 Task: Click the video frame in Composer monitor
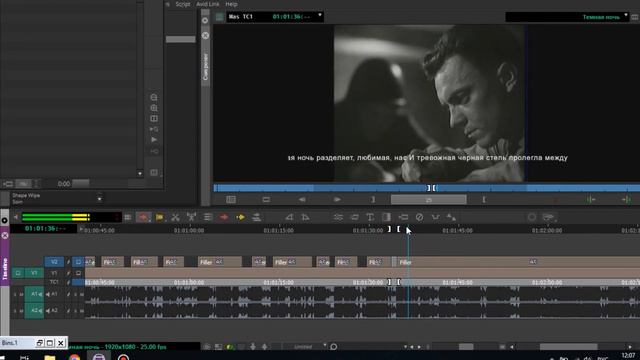tap(429, 104)
